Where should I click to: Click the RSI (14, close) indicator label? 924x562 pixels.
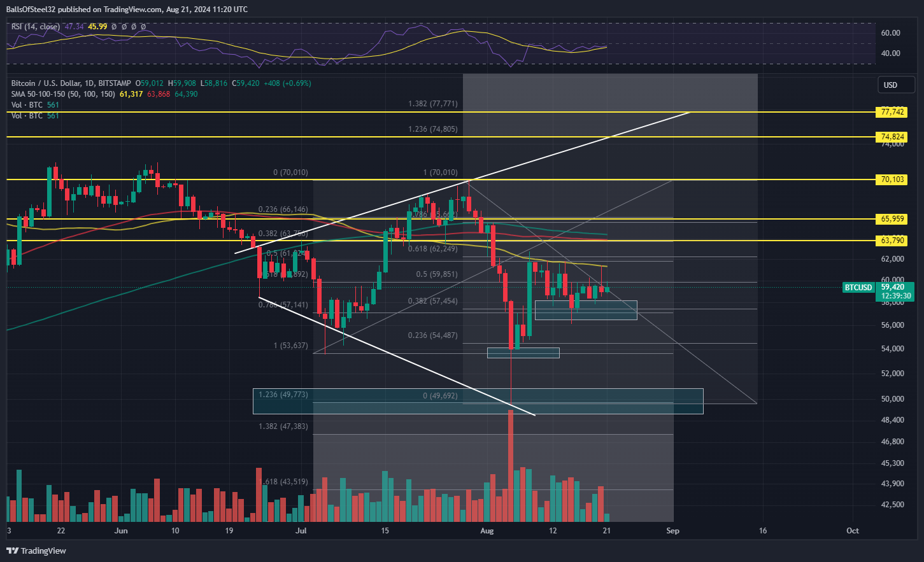tap(36, 27)
